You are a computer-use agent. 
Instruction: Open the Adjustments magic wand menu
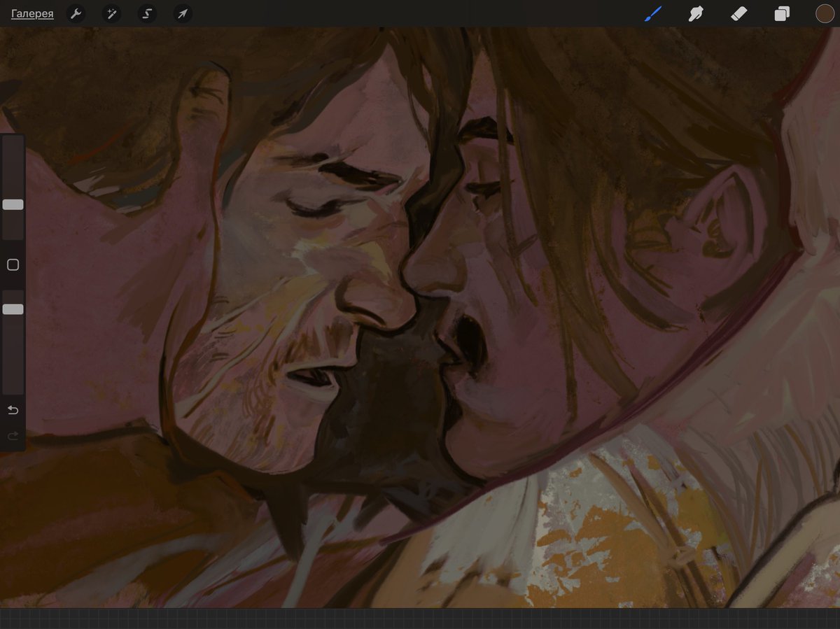111,13
